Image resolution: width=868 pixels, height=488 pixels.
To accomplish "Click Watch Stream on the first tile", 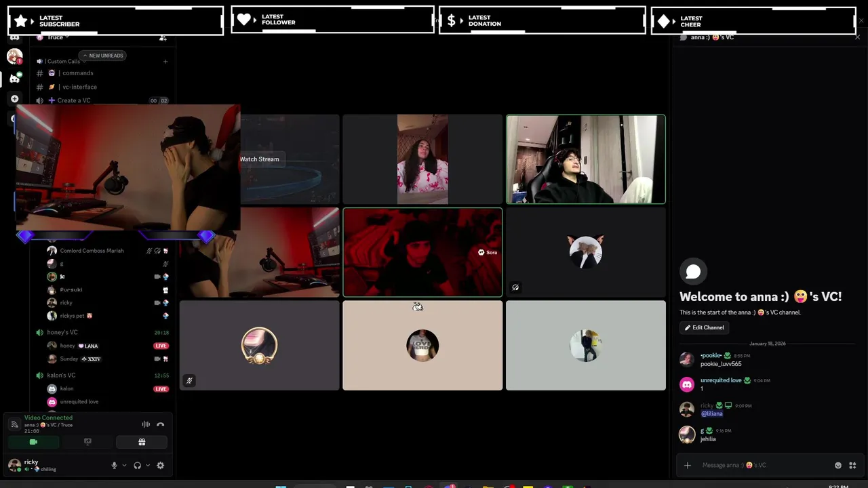I will click(x=259, y=159).
